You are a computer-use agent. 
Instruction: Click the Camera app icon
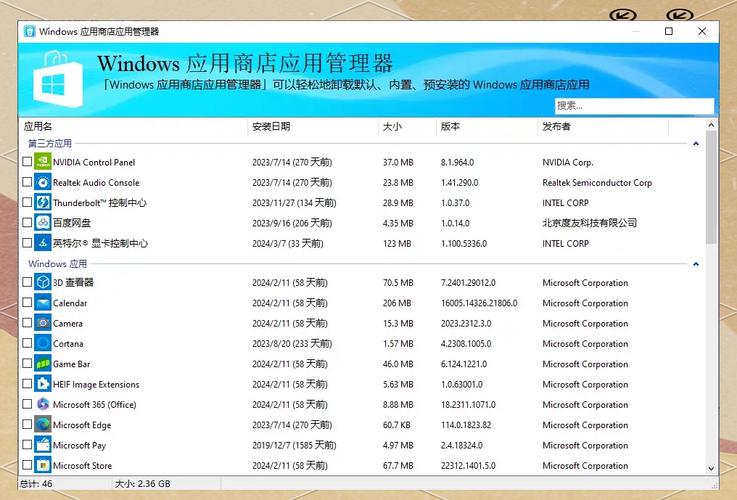(x=42, y=323)
